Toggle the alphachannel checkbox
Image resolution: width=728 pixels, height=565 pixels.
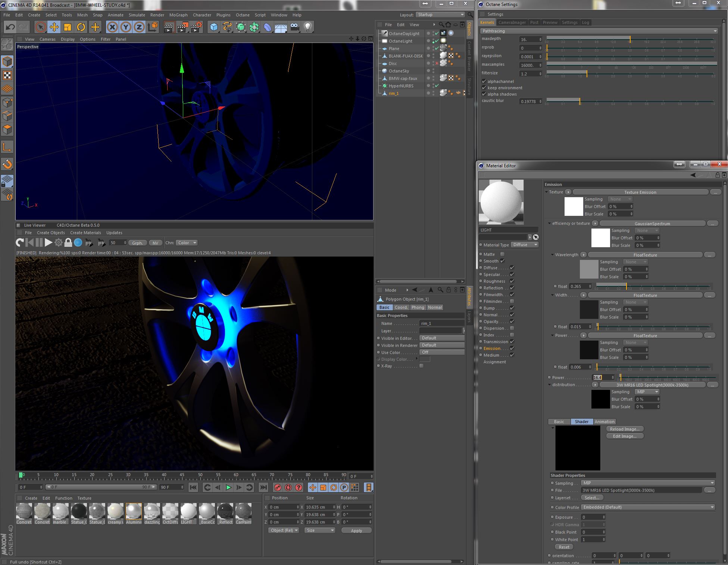[484, 81]
